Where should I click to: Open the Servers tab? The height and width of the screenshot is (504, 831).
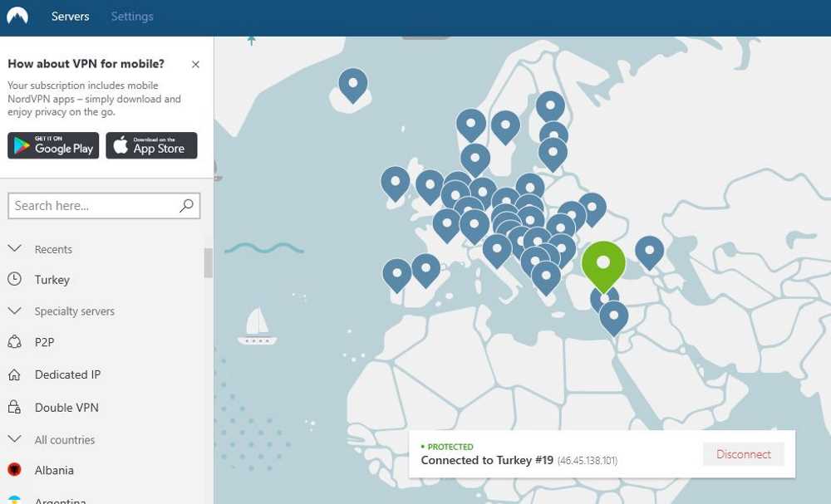[x=70, y=17]
